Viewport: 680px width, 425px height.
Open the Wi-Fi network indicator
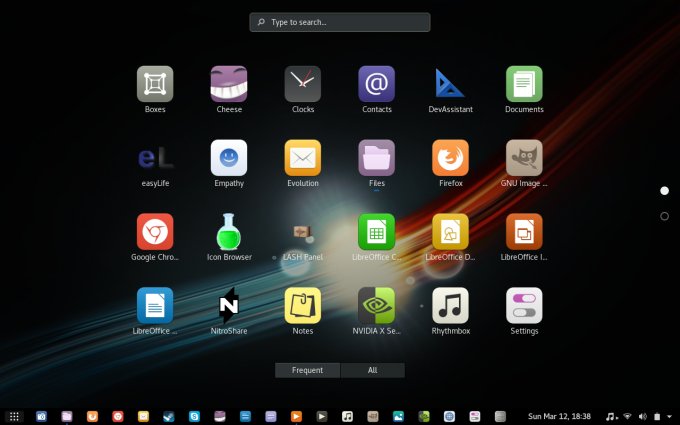point(627,416)
